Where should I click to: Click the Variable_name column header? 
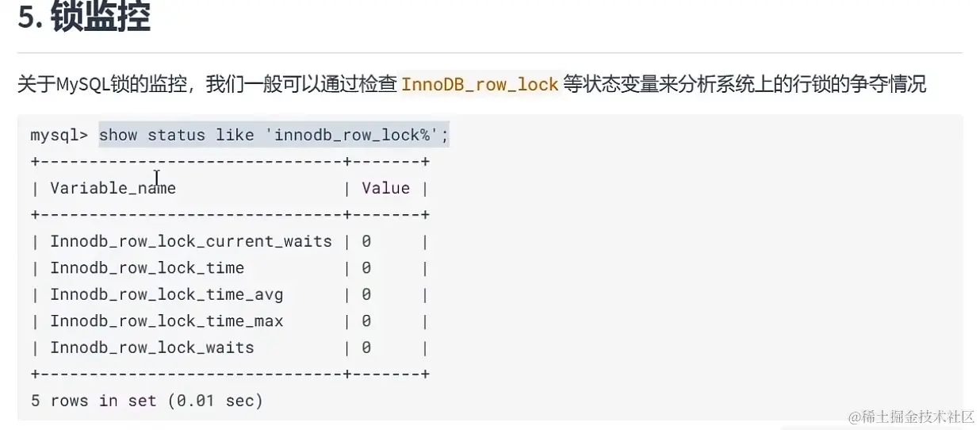coord(113,188)
